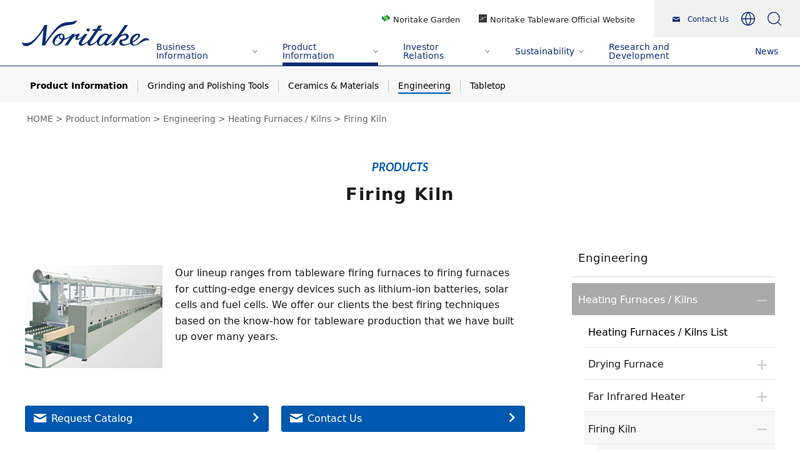Collapse Firing Kiln minus icon

pyautogui.click(x=762, y=430)
